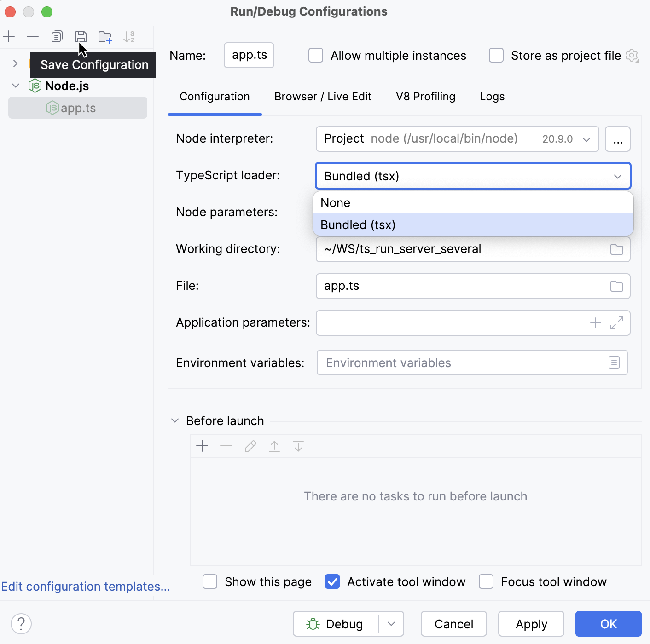650x644 pixels.
Task: Disable Activate tool window
Action: pyautogui.click(x=332, y=581)
